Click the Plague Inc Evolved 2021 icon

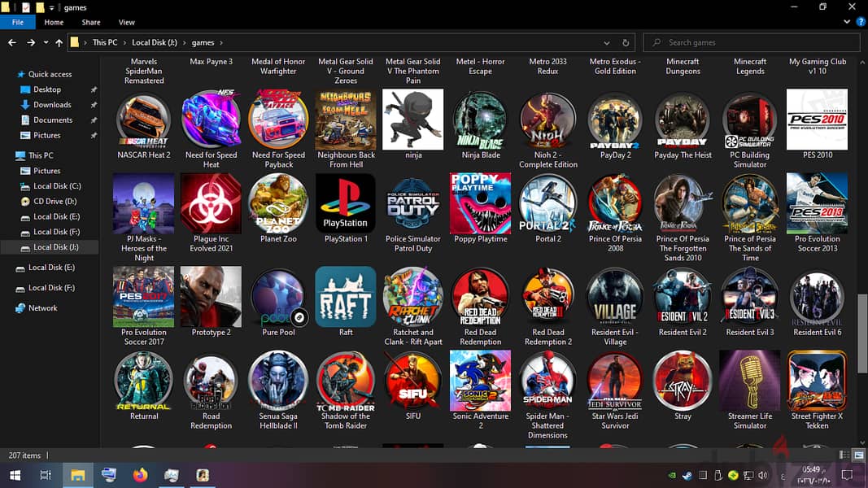click(x=211, y=203)
